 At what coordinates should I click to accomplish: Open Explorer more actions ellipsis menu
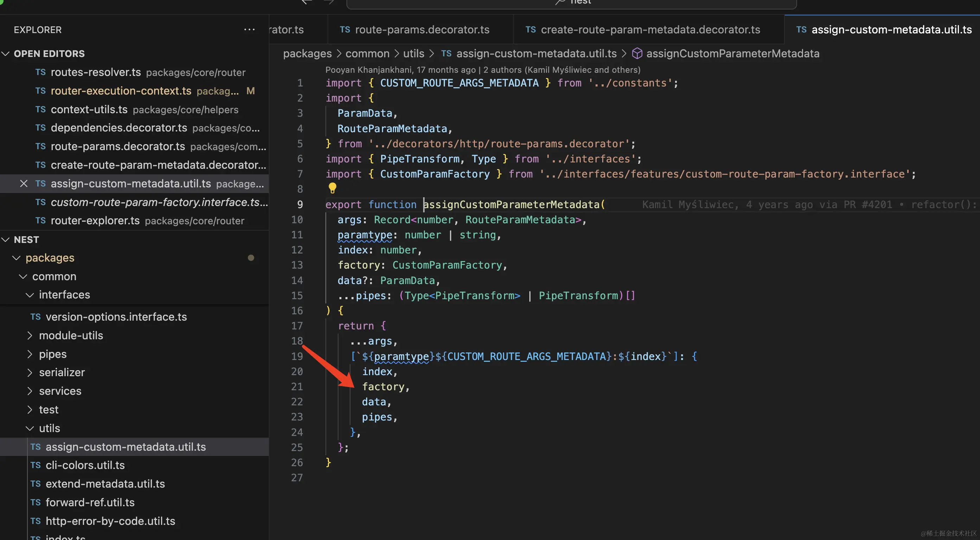(x=249, y=30)
